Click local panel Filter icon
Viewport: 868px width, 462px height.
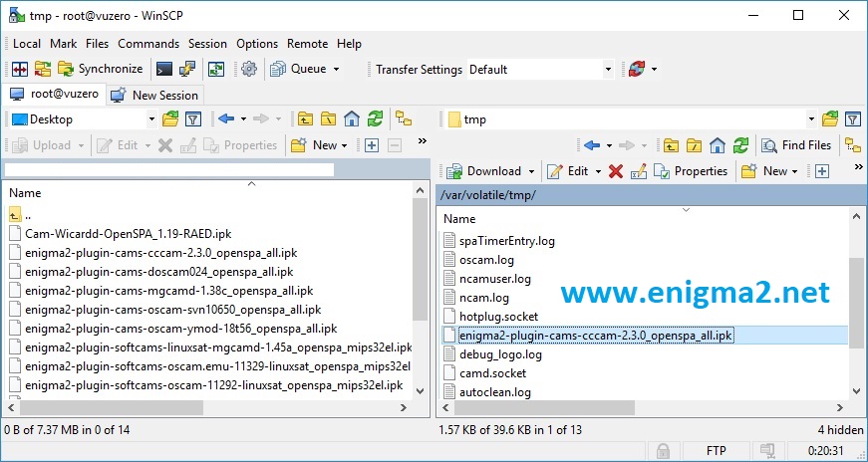pos(192,118)
